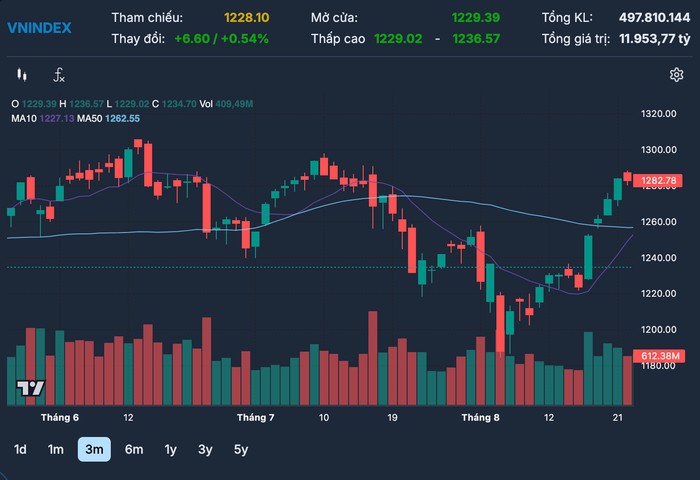Choose the 5y time range
Screen dimensions: 700x480
[241, 449]
